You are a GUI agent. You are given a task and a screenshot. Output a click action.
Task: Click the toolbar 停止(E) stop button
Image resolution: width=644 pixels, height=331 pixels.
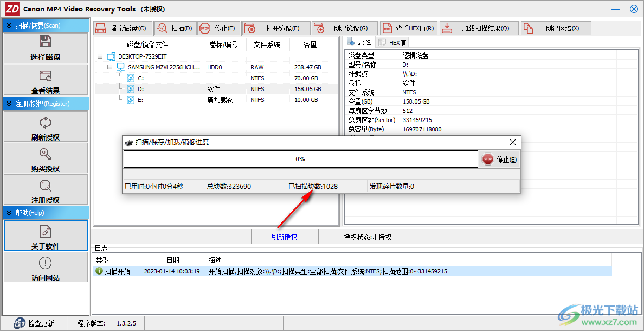point(218,28)
